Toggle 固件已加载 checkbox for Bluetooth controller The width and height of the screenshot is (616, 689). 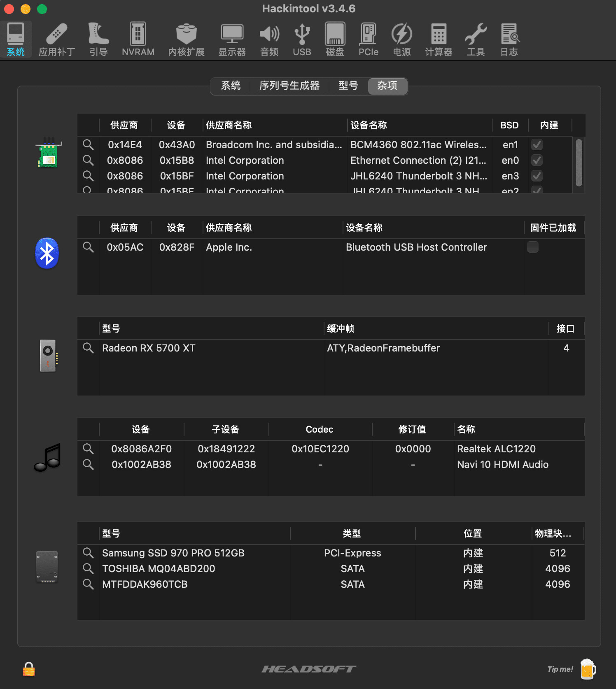[533, 247]
